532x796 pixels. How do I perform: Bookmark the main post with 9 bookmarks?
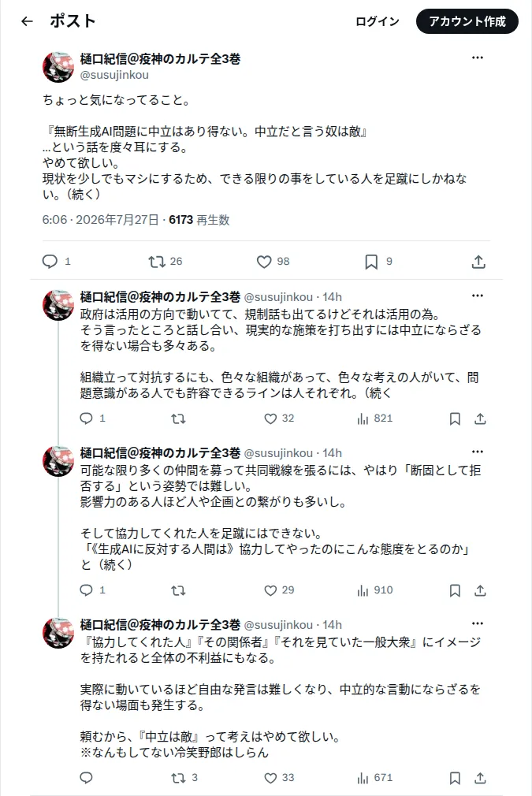371,262
